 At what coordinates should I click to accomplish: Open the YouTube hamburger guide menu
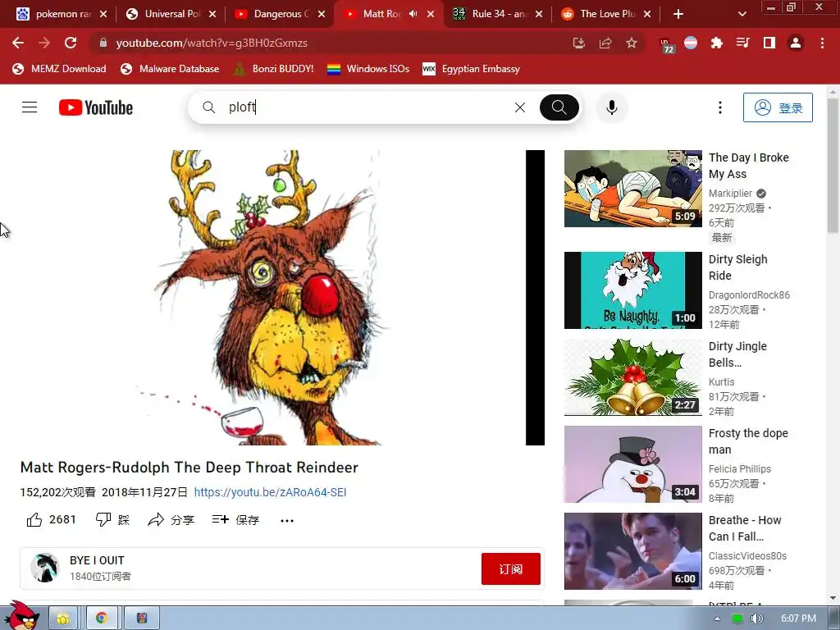point(30,107)
